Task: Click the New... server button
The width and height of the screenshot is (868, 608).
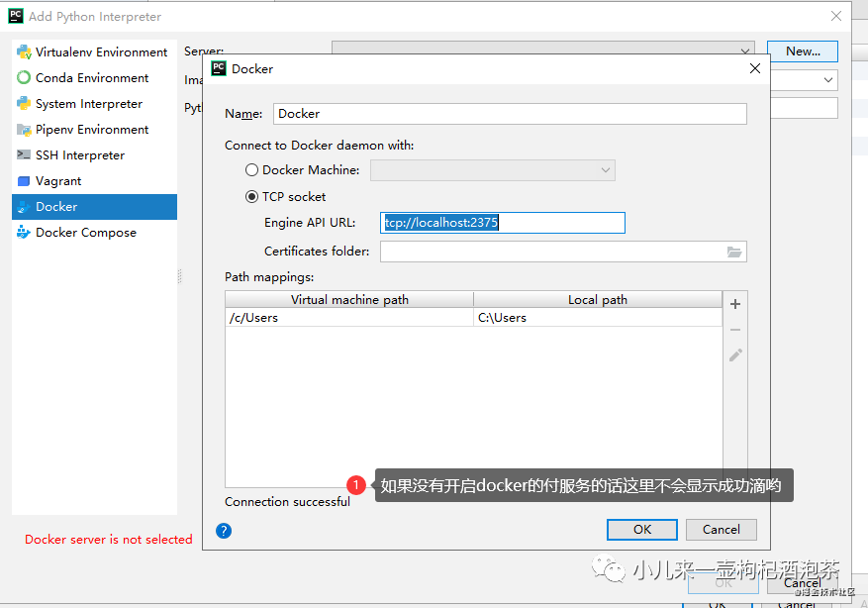Action: point(802,51)
